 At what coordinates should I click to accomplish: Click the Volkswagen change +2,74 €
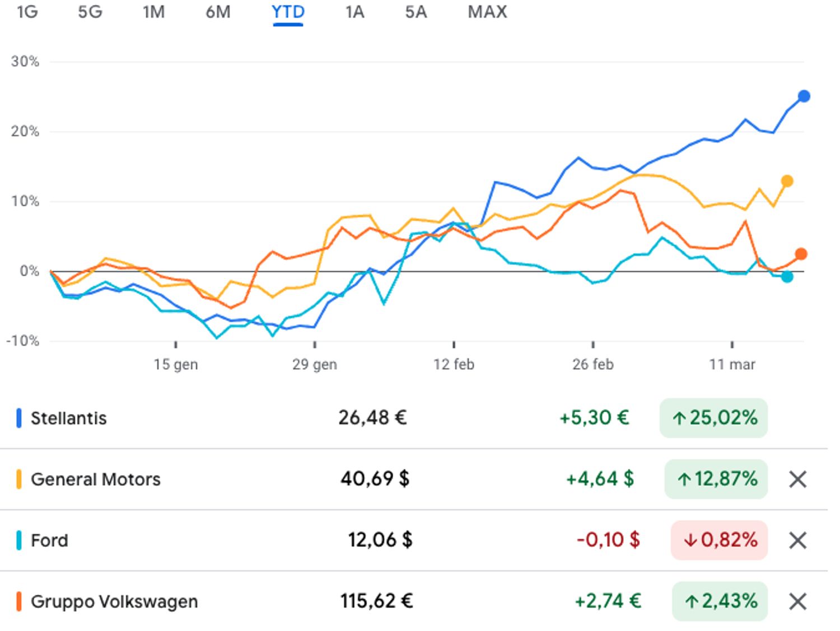[x=608, y=601]
